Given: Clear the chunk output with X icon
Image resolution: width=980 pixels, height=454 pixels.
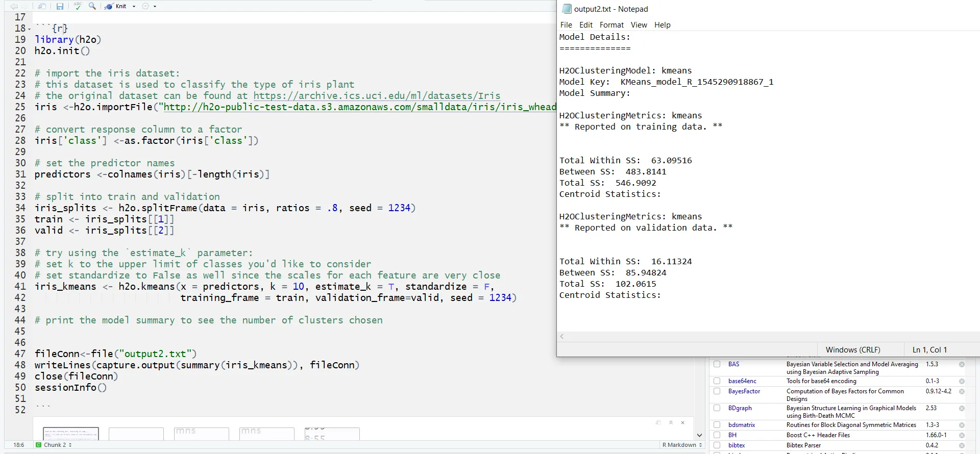Looking at the screenshot, I should tap(683, 422).
